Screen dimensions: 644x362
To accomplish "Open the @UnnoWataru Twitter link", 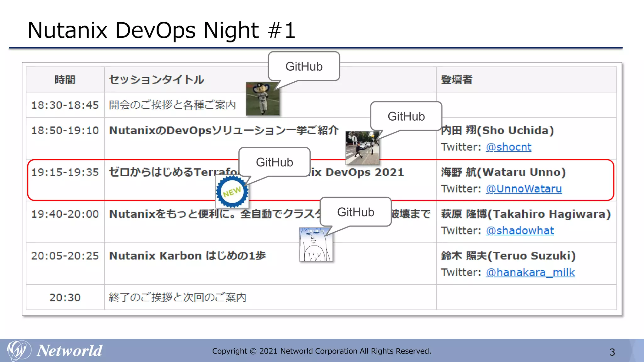I will pyautogui.click(x=524, y=189).
